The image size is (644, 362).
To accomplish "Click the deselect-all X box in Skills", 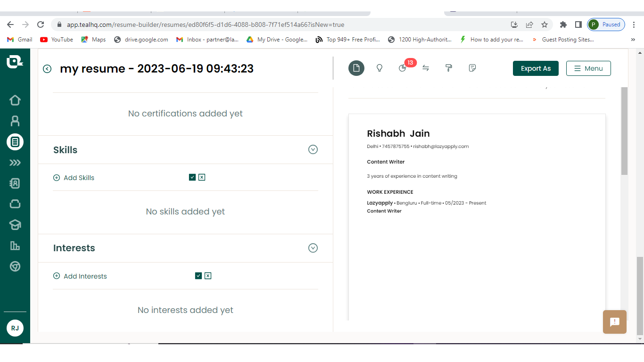I will 202,177.
